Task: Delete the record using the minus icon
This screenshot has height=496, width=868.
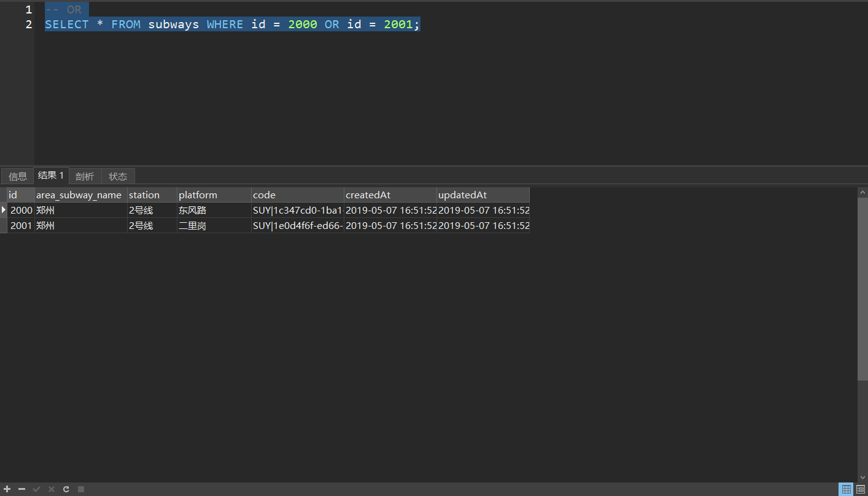Action: click(x=22, y=489)
